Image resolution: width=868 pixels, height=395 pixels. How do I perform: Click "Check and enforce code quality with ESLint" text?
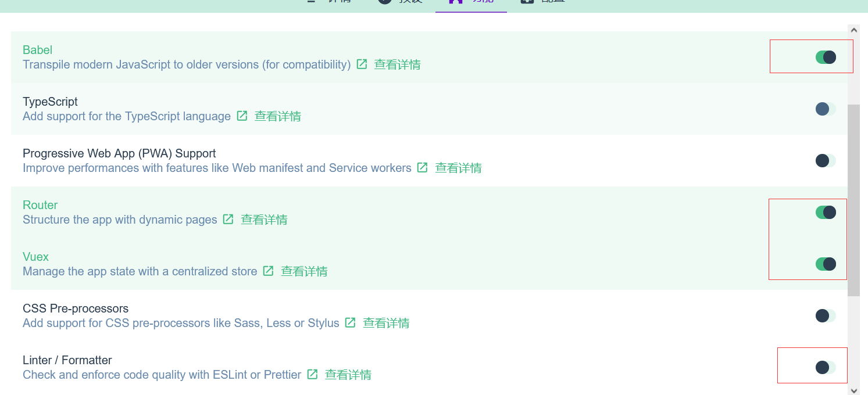162,375
